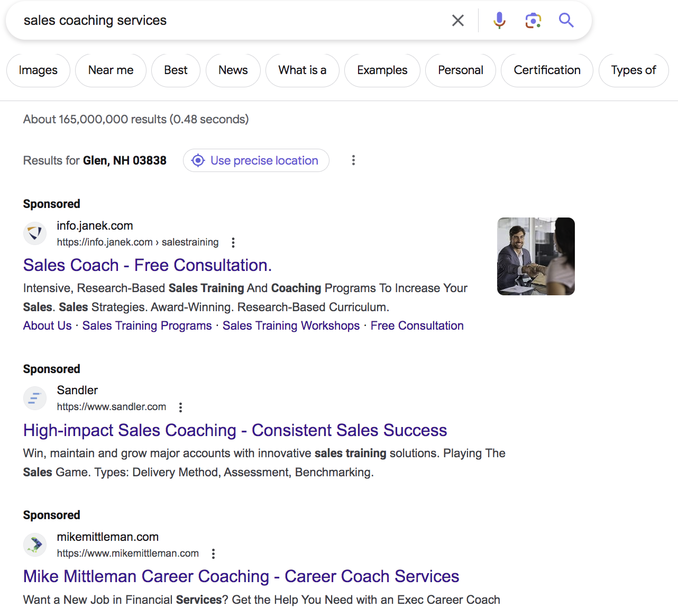Viewport: 678px width, 616px height.
Task: Click into the search text field
Action: coord(227,21)
